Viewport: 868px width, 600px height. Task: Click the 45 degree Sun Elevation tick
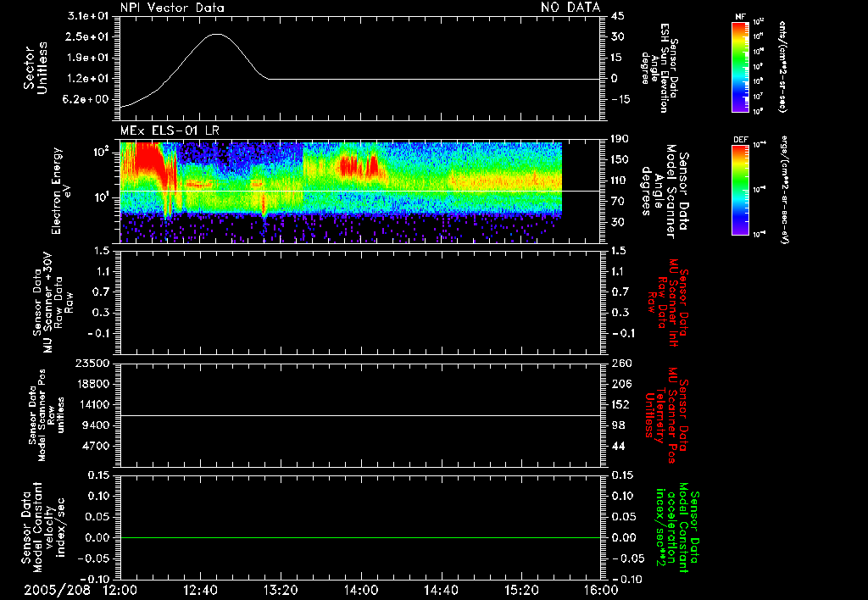618,16
